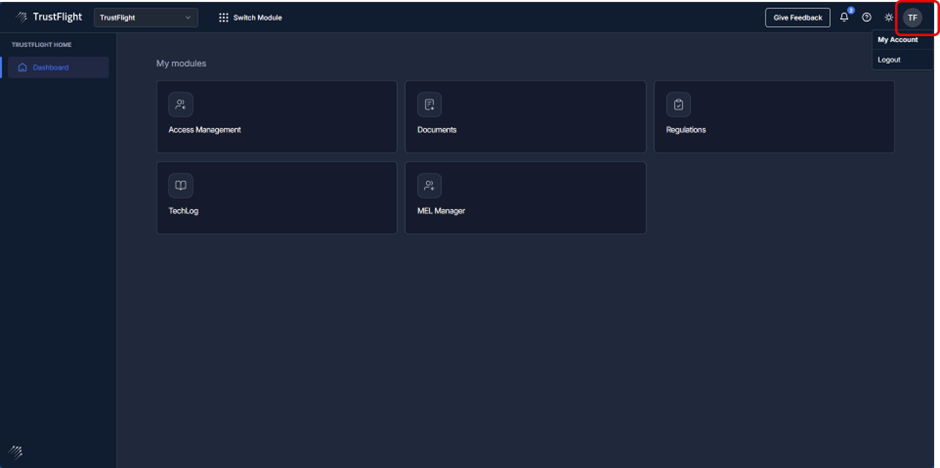Click the TechLog book icon
940x468 pixels.
point(180,185)
